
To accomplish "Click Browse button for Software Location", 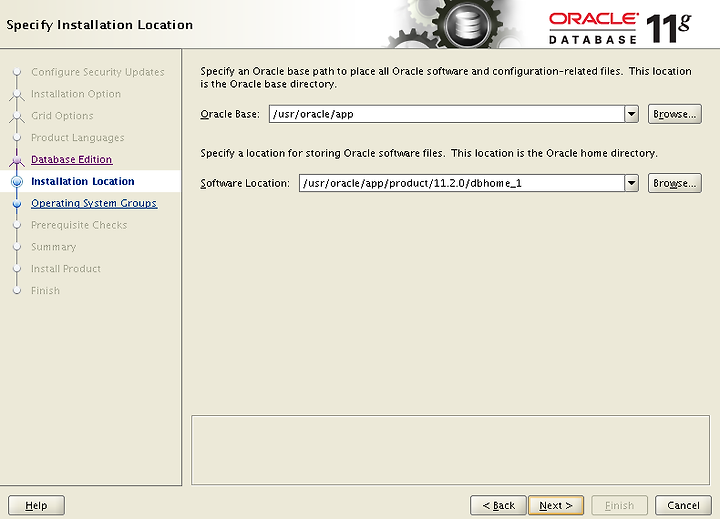I will [675, 183].
